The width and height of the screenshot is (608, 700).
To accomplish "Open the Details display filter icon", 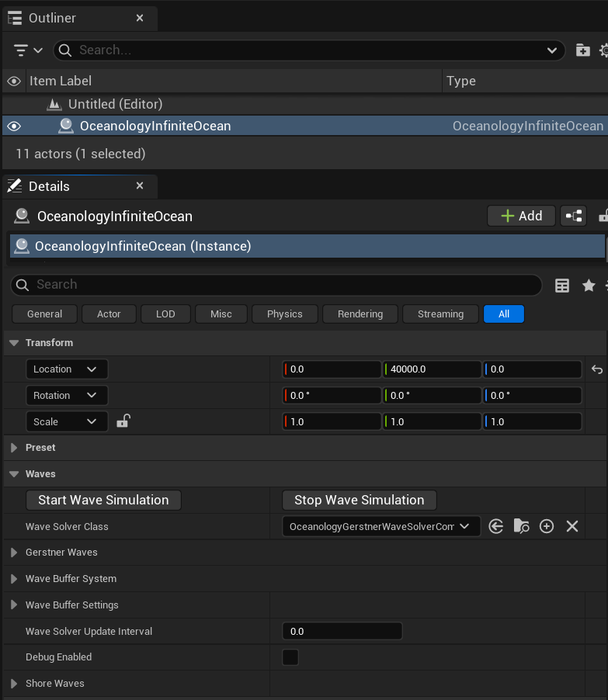I will tap(561, 285).
